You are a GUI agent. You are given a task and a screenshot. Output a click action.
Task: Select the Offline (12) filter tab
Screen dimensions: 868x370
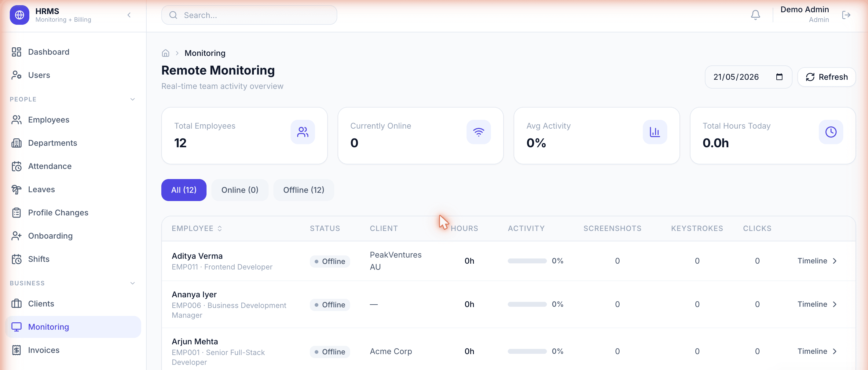click(x=304, y=190)
